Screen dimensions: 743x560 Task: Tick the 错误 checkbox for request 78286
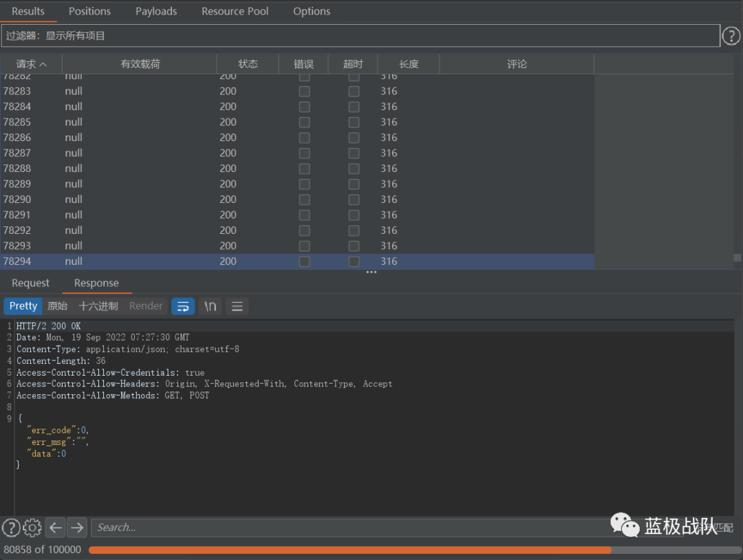click(304, 138)
